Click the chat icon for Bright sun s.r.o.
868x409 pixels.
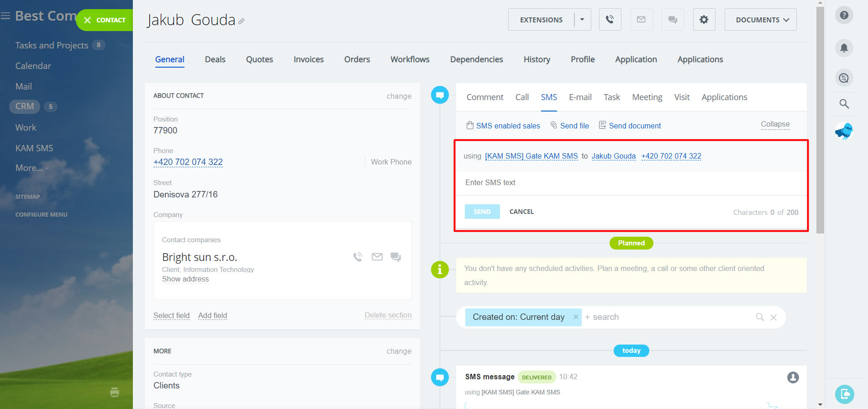point(395,257)
